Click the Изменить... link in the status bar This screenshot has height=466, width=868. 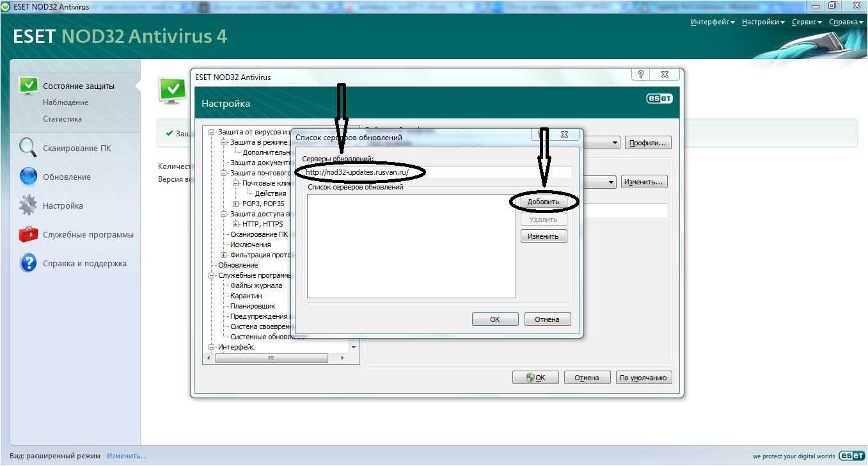click(x=126, y=456)
